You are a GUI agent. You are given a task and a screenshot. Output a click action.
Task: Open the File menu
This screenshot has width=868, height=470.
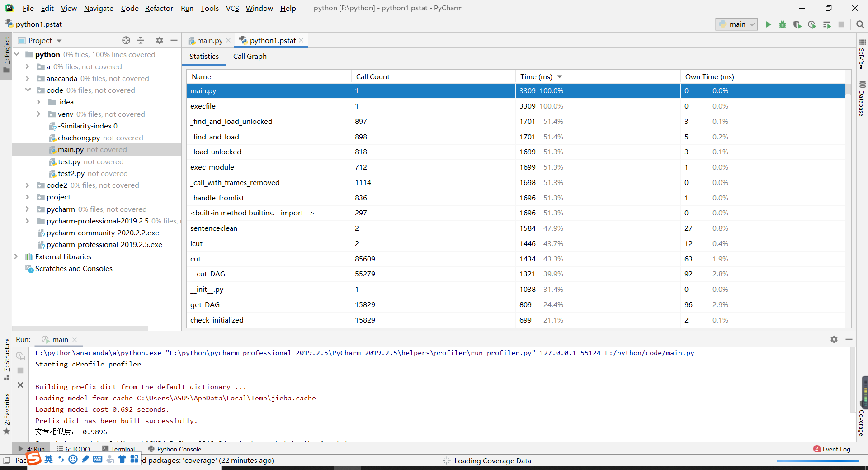point(28,8)
